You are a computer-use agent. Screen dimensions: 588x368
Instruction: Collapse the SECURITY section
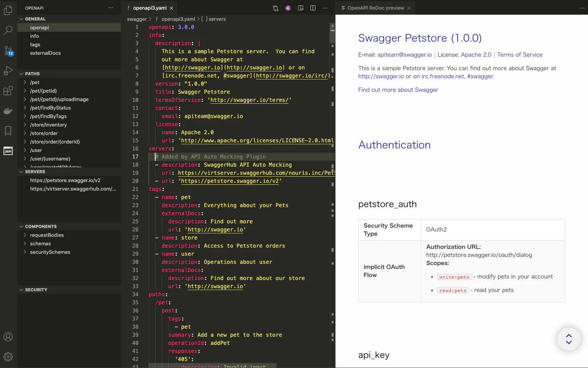[21, 290]
